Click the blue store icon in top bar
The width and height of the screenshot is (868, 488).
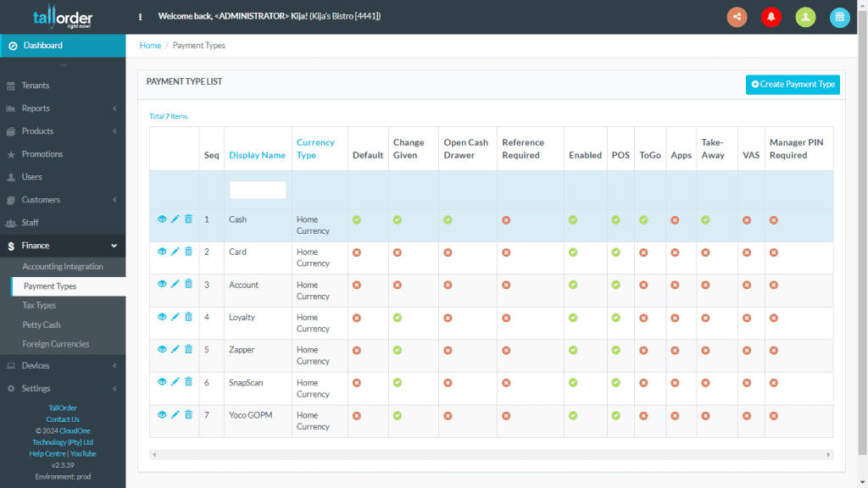(839, 17)
